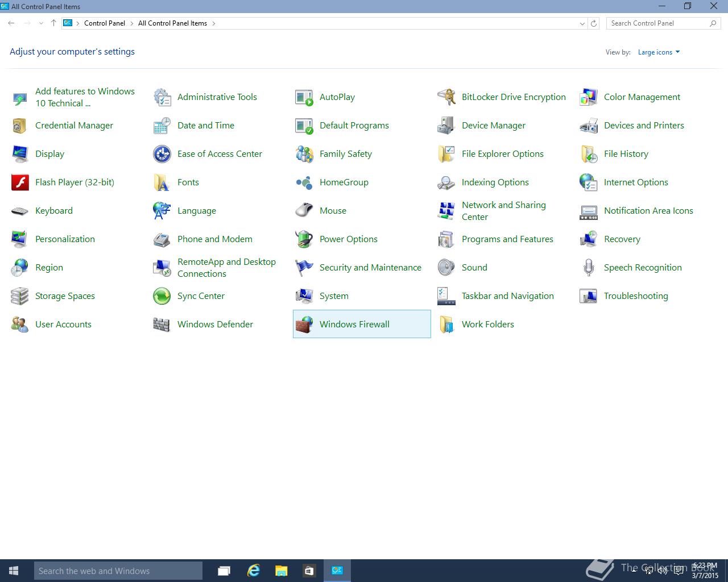Expand the chevron after 'Control Panel' breadcrumb
This screenshot has width=728, height=582.
pos(131,23)
